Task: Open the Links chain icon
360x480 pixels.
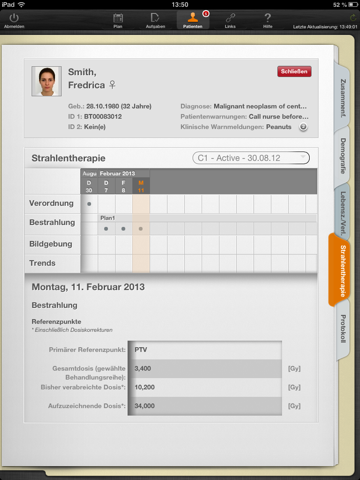Action: coord(230,18)
